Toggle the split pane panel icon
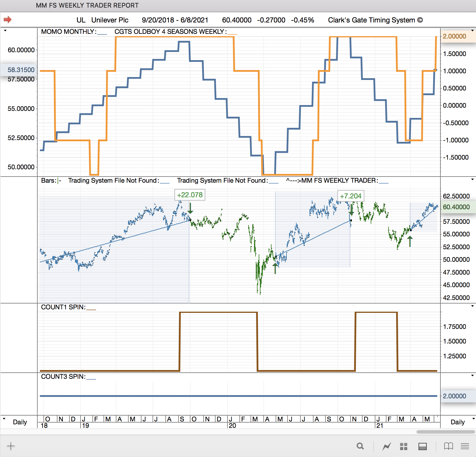This screenshot has width=476, height=457. (x=423, y=446)
